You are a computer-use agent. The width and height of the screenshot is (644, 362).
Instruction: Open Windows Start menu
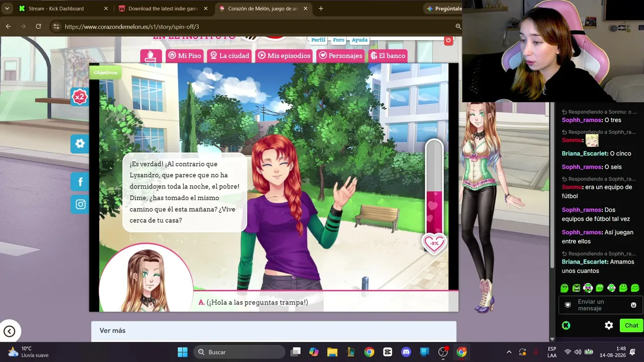pyautogui.click(x=183, y=352)
